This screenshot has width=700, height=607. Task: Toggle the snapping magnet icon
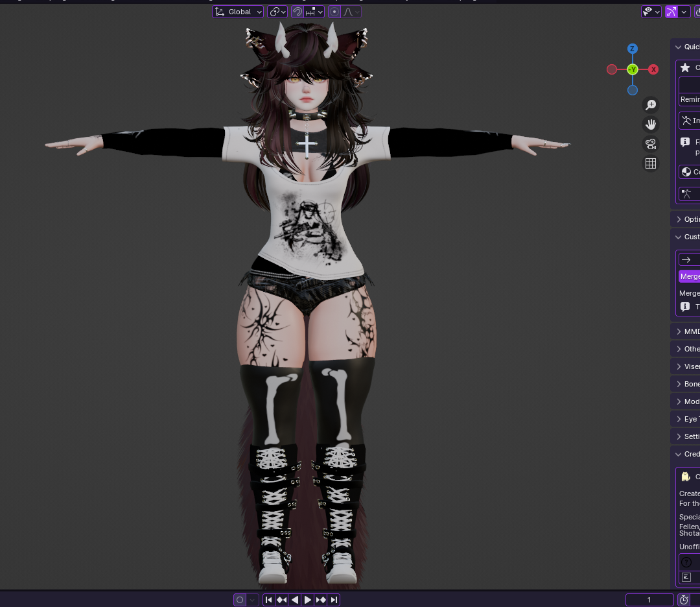pyautogui.click(x=297, y=12)
